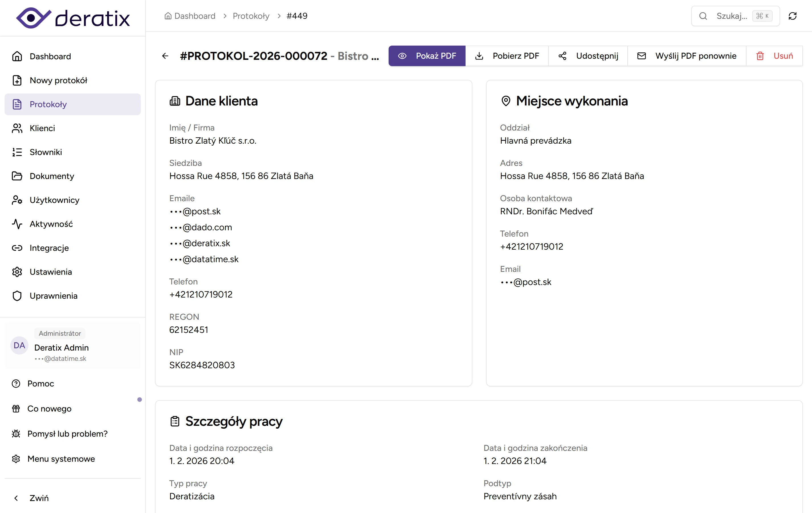Collapse sidebar using Zwiń
The width and height of the screenshot is (812, 513).
39,498
